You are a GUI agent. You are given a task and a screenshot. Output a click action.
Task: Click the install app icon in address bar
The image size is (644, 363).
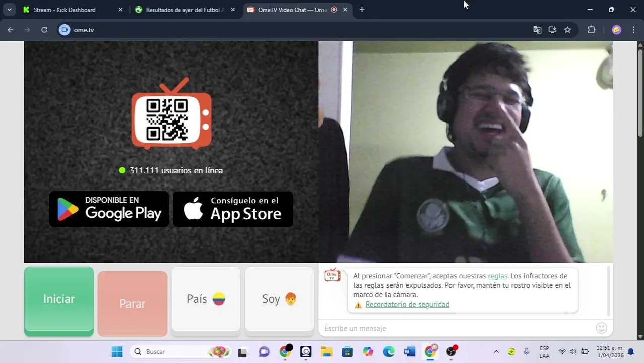[x=552, y=30]
